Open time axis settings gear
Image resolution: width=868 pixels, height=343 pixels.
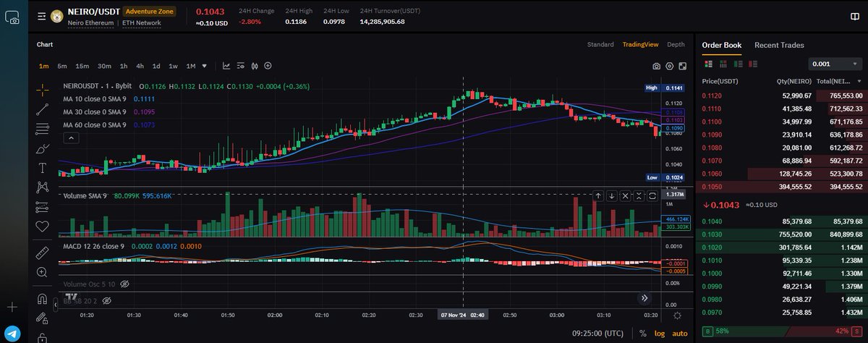pyautogui.click(x=677, y=316)
